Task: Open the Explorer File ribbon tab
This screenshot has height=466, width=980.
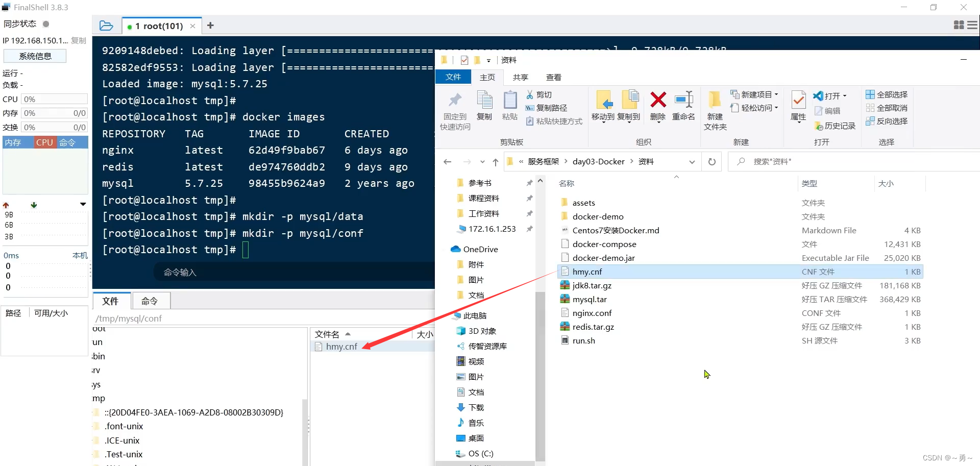Action: tap(453, 77)
